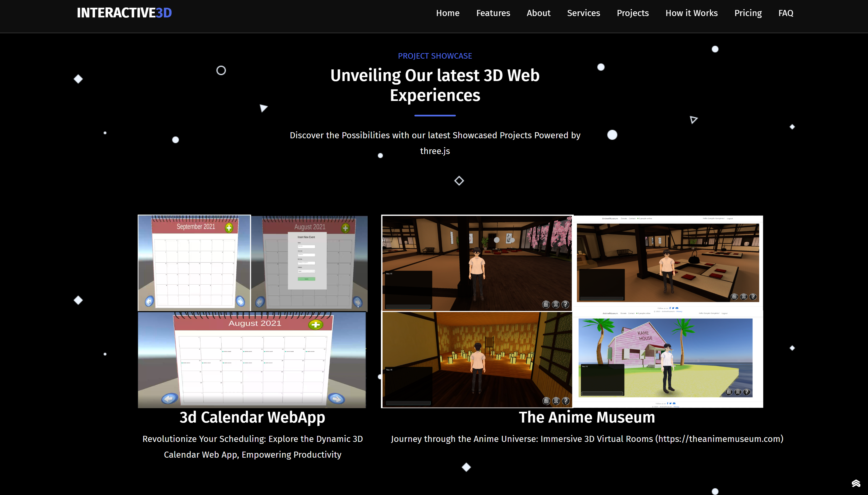Open the FAQ nav link
868x495 pixels.
coord(786,13)
